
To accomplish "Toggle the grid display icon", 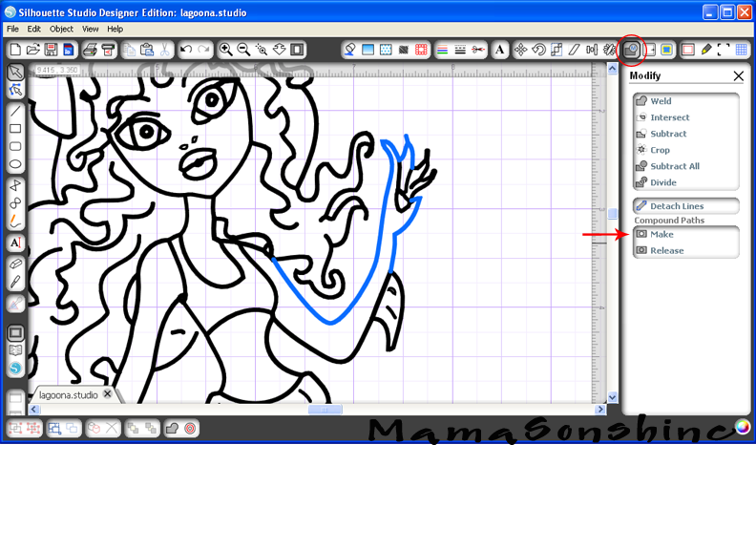I will click(x=742, y=50).
